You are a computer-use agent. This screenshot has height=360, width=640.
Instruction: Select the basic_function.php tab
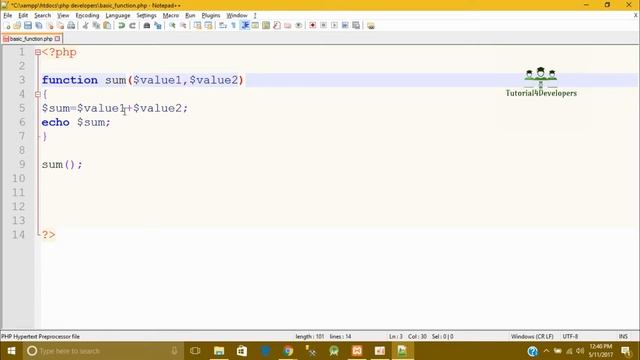tap(31, 39)
